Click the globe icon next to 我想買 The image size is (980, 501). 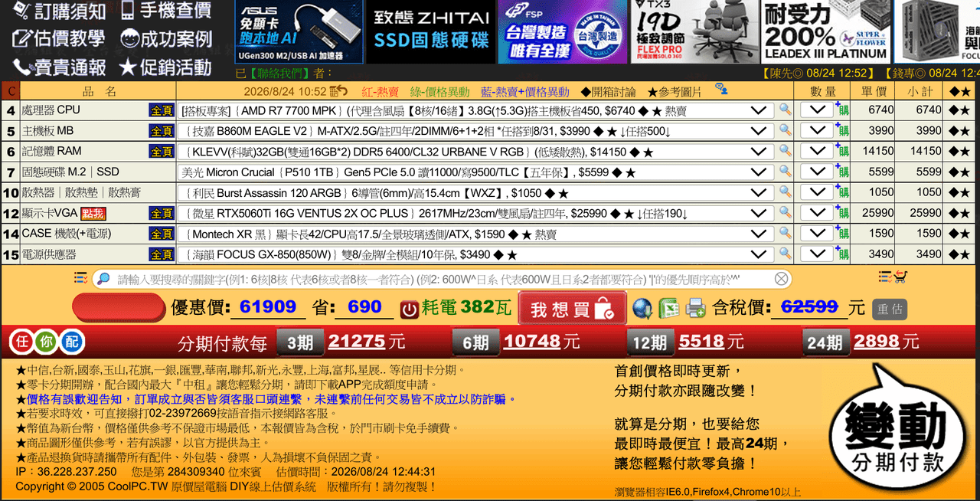click(642, 308)
